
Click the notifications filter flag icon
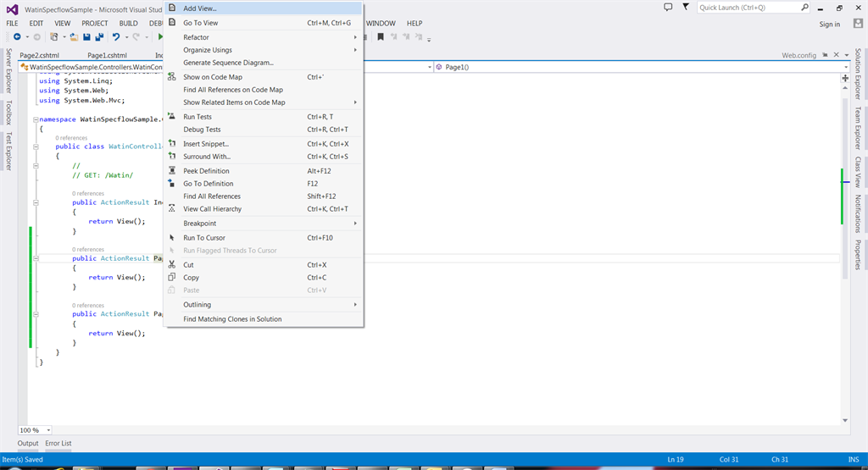click(686, 7)
